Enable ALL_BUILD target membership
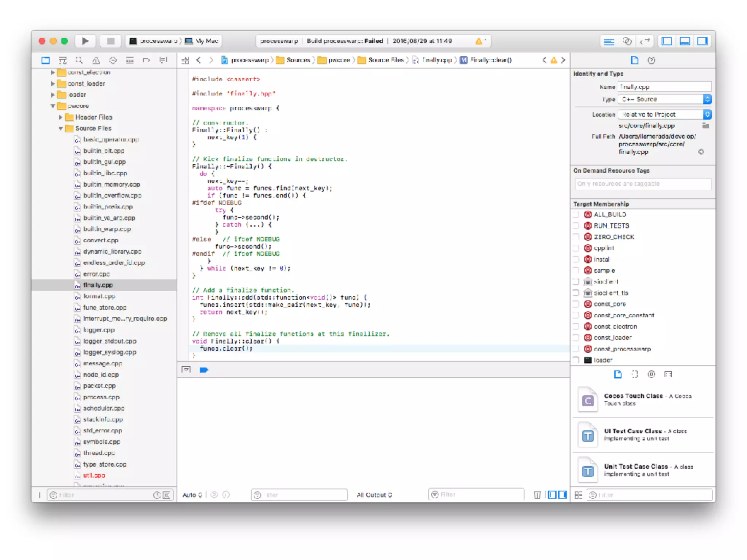This screenshot has height=560, width=747. (x=576, y=214)
